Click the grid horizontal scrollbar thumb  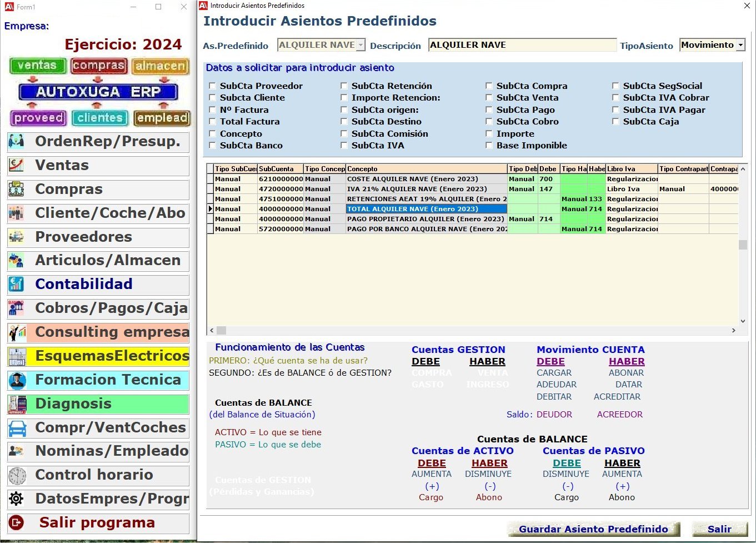point(221,330)
